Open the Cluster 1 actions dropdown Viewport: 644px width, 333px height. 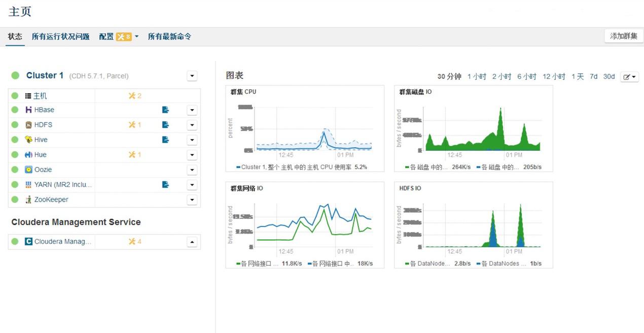[192, 76]
